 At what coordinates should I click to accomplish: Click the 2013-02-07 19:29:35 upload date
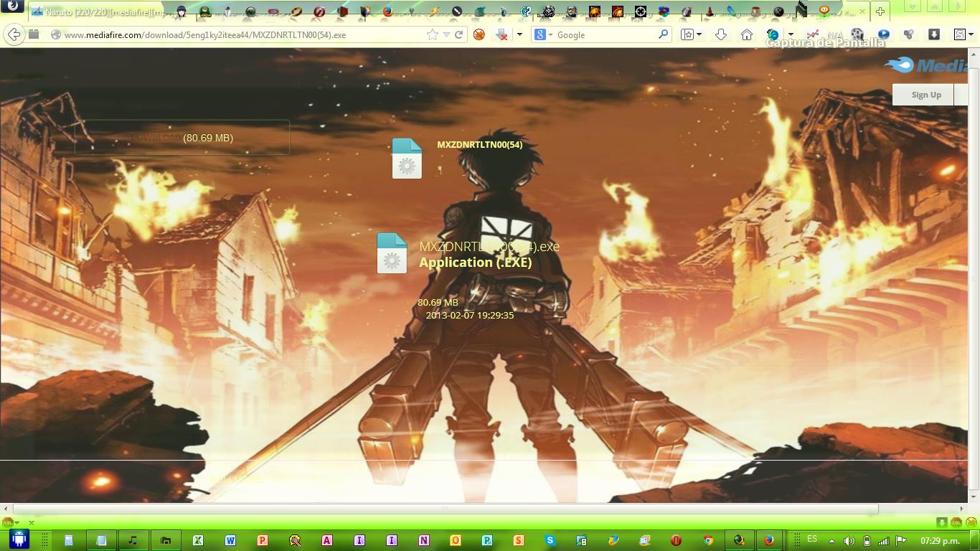click(x=470, y=315)
